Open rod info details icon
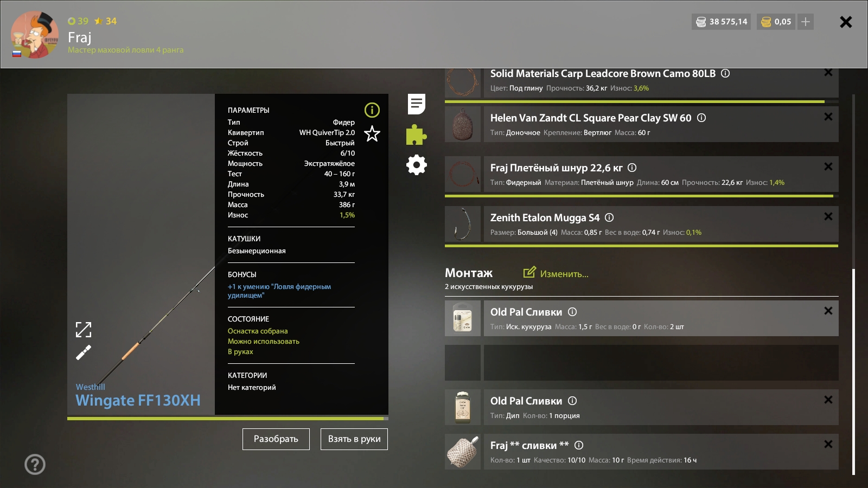 372,110
